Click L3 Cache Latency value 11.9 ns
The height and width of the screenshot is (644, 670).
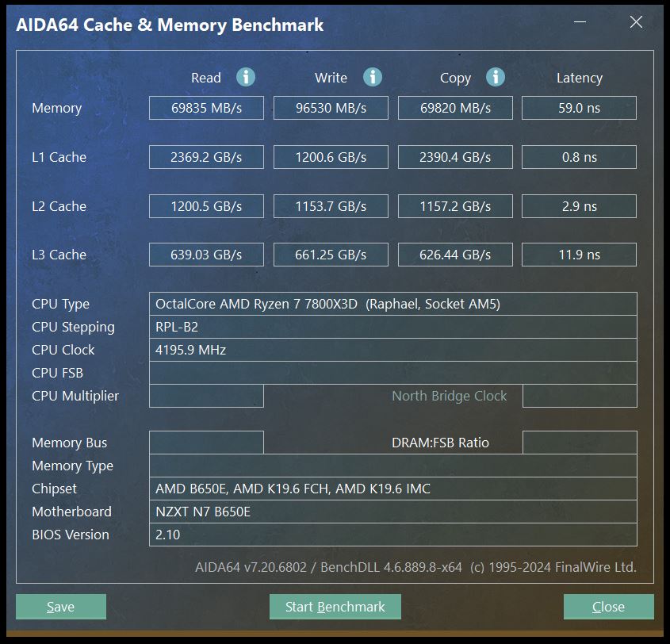click(579, 255)
